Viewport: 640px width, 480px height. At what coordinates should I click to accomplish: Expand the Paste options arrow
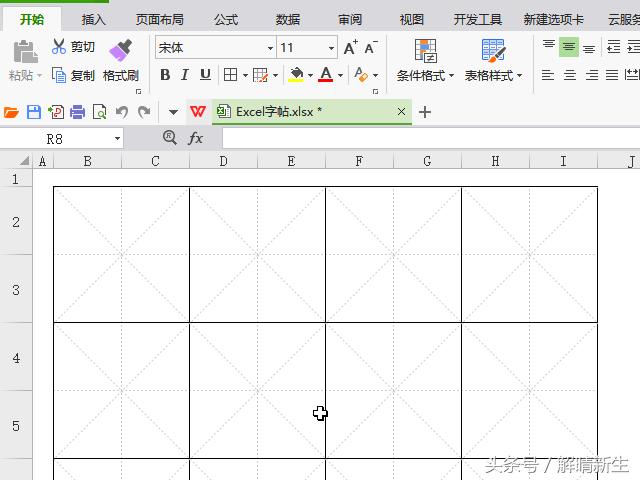click(40, 76)
